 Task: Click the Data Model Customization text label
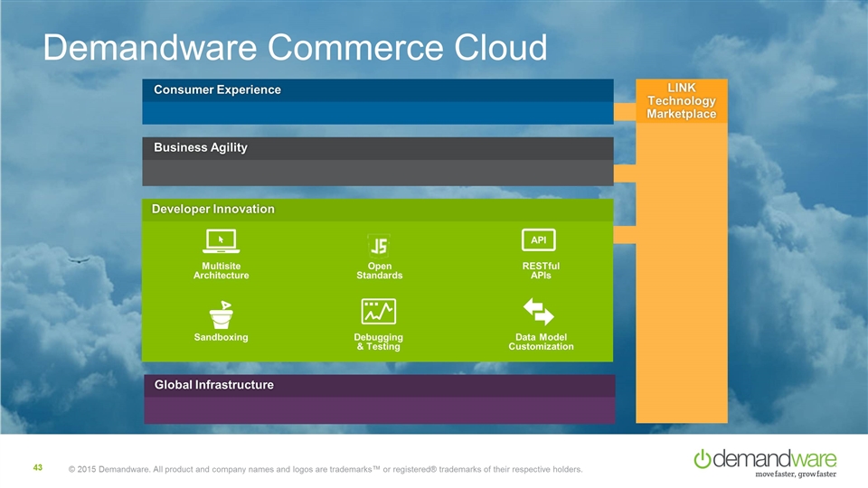(x=541, y=342)
